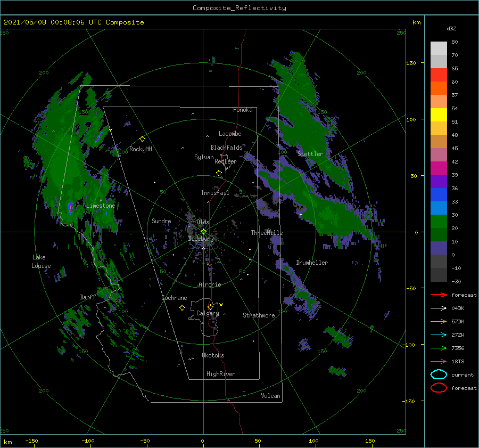Click the Lacombe city label
Image resolution: width=479 pixels, height=448 pixels.
tap(230, 134)
